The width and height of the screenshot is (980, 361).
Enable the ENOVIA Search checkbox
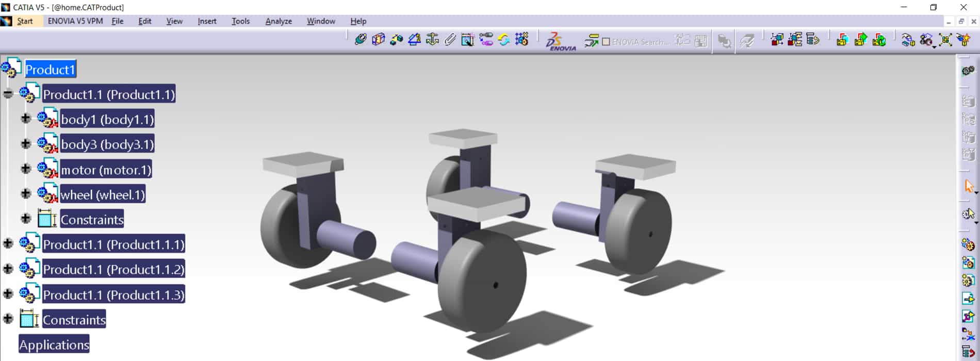(606, 42)
